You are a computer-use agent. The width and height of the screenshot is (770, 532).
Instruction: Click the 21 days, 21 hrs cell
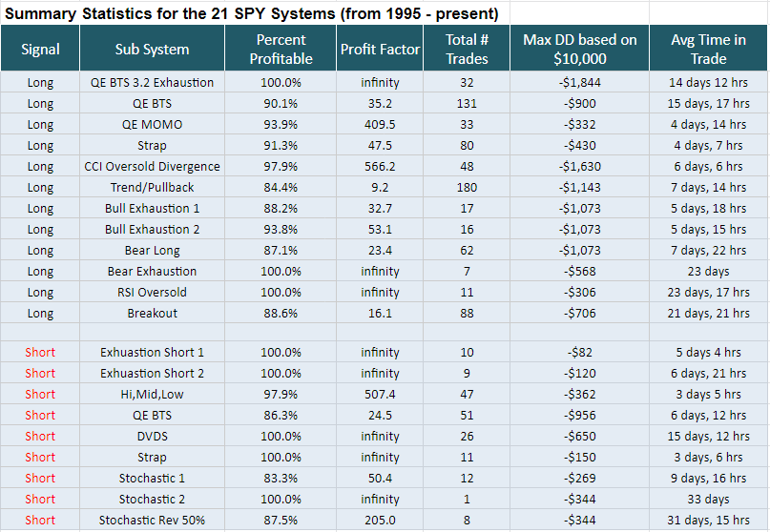708,313
